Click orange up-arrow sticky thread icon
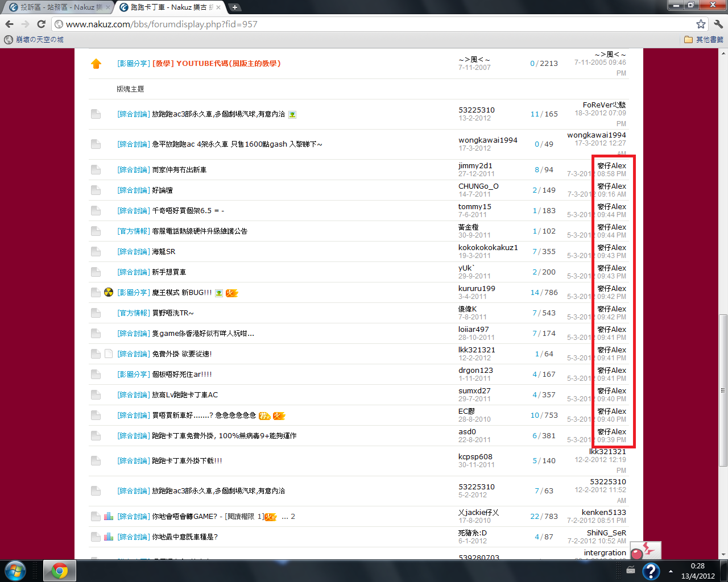The image size is (728, 582). (x=96, y=64)
